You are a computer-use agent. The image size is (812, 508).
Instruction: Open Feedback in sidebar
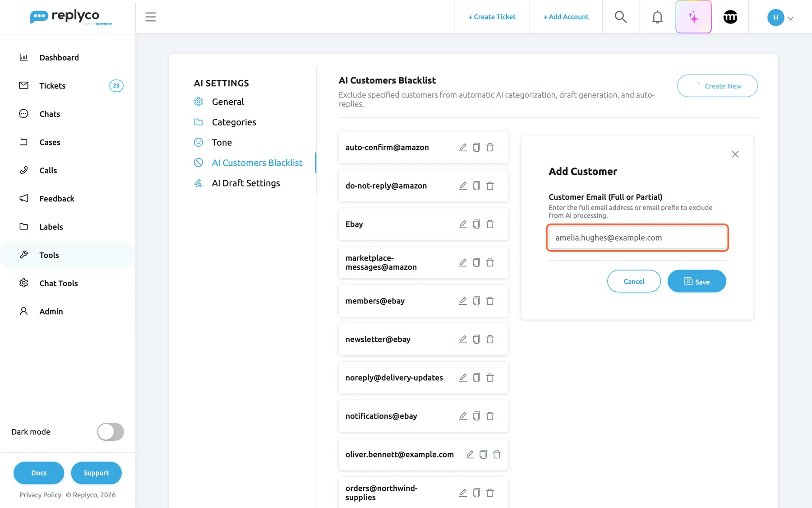click(57, 199)
